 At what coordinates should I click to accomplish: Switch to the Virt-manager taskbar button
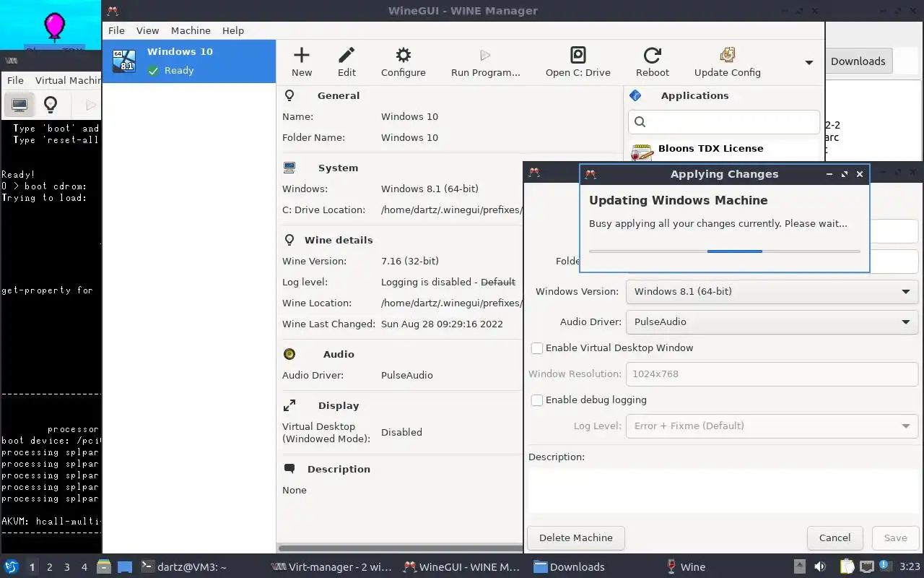[331, 567]
